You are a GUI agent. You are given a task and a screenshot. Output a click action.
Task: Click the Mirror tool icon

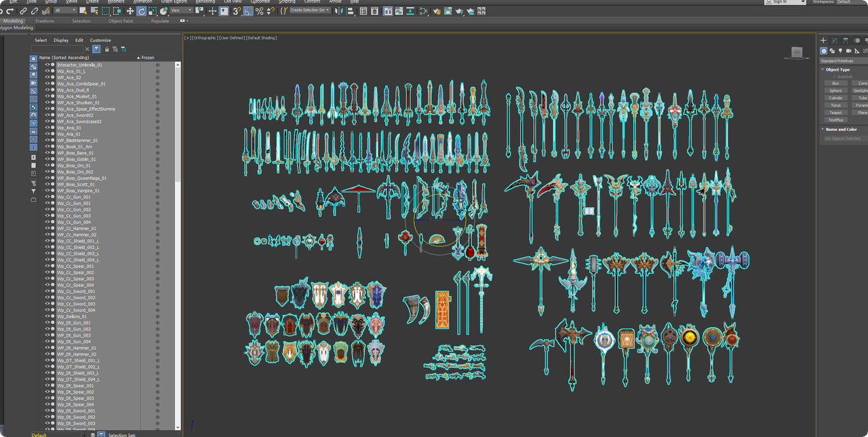(338, 11)
